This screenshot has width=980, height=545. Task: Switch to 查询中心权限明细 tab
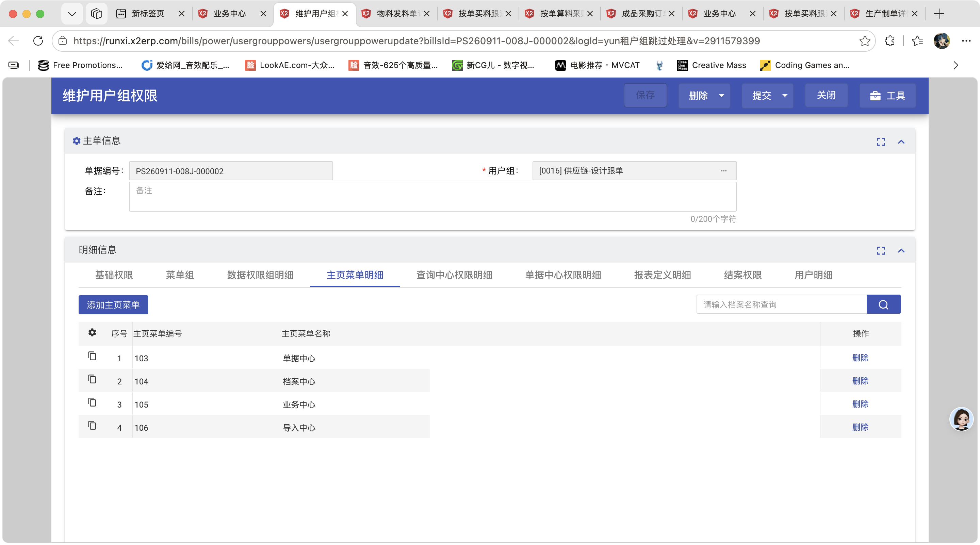pyautogui.click(x=454, y=275)
